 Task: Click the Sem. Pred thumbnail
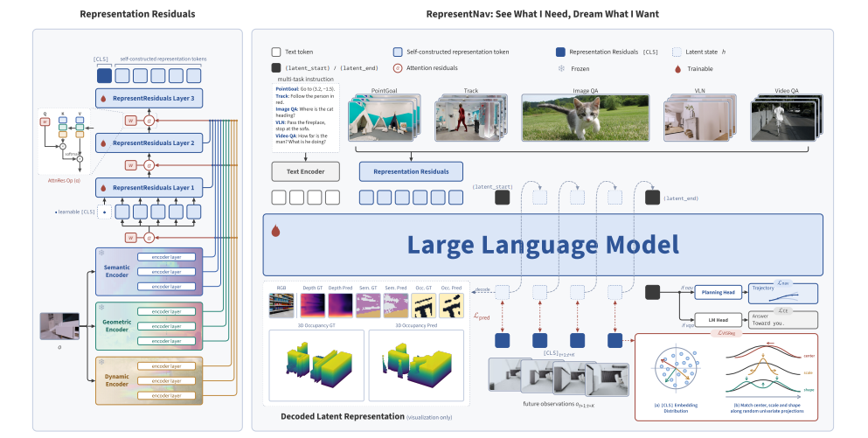tap(395, 305)
